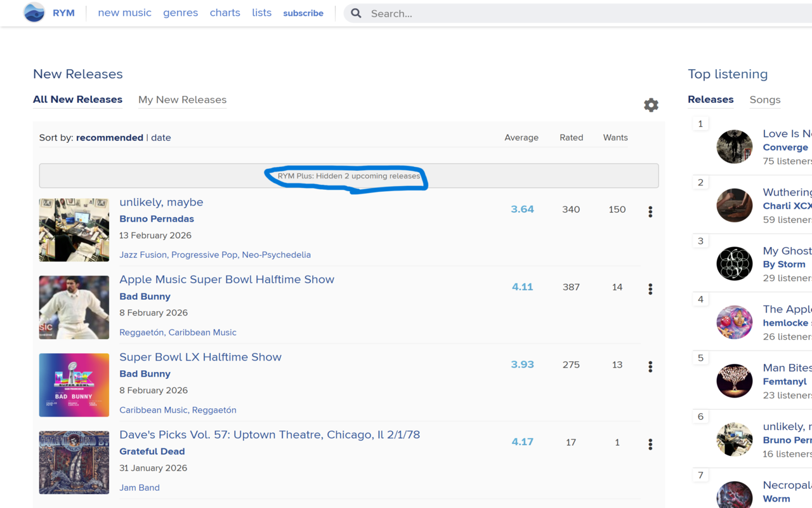The width and height of the screenshot is (812, 508).
Task: Click the Average column header
Action: coord(521,138)
